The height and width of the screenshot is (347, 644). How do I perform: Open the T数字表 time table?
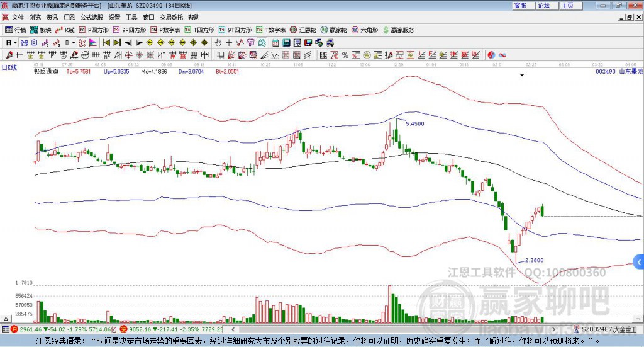coord(270,30)
